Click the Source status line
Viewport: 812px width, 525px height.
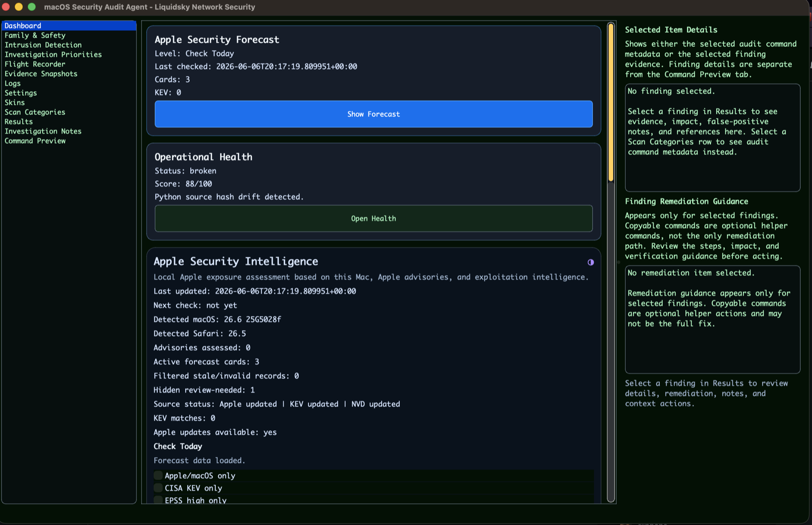click(277, 404)
